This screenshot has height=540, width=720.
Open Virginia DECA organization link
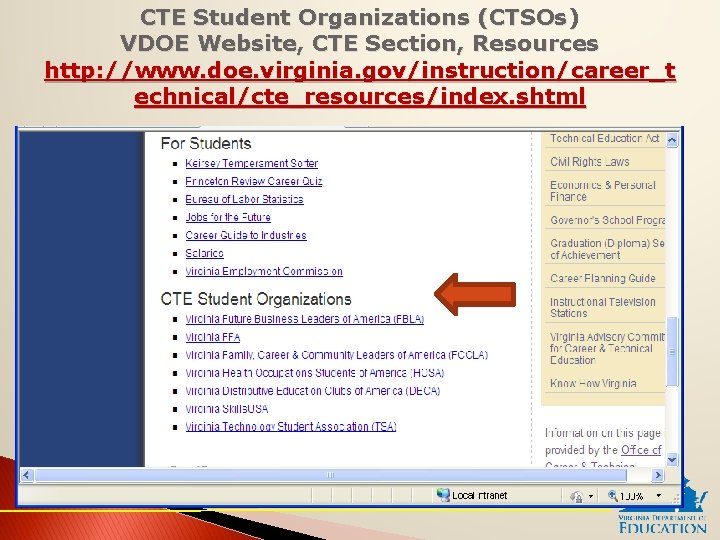[x=313, y=391]
